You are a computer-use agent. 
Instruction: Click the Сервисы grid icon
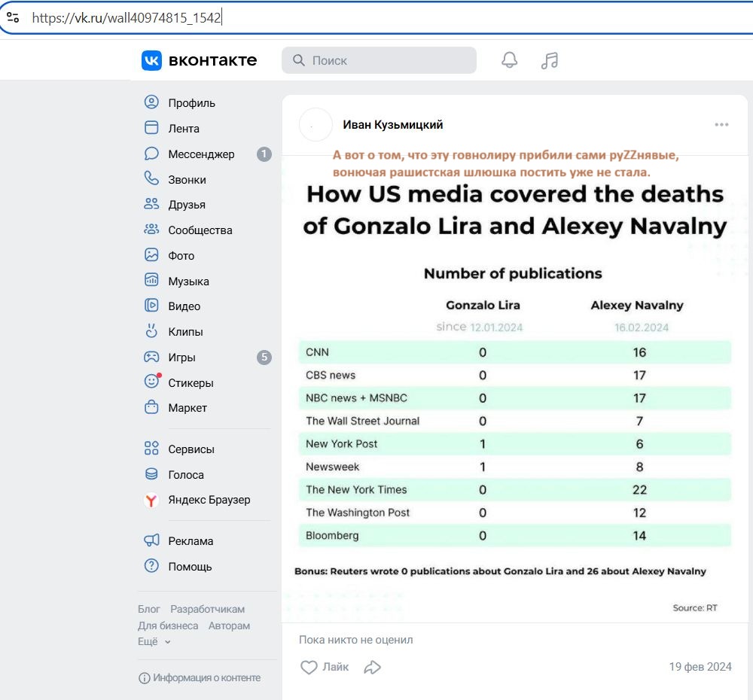point(151,449)
